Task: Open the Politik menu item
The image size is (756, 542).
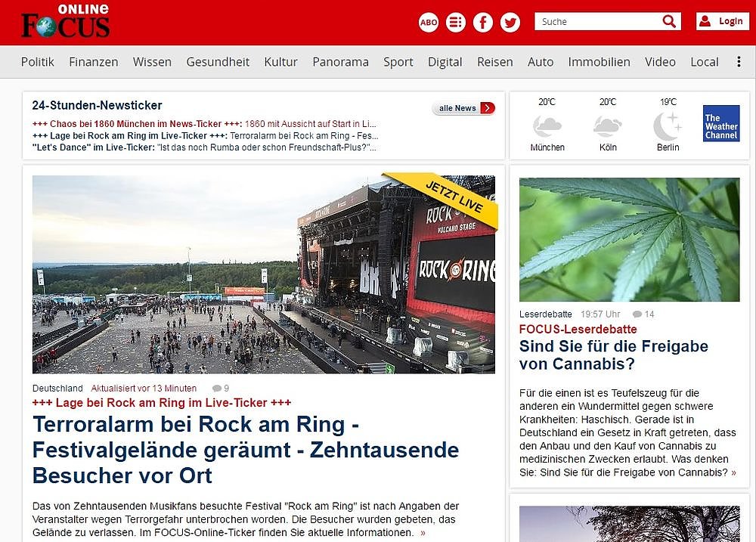Action: click(x=38, y=62)
